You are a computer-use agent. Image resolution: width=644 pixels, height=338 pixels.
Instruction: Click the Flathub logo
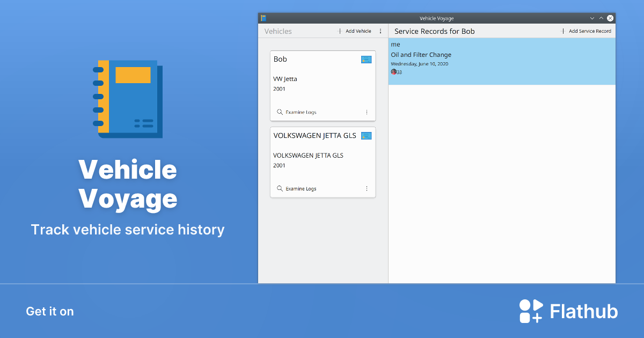pos(568,311)
